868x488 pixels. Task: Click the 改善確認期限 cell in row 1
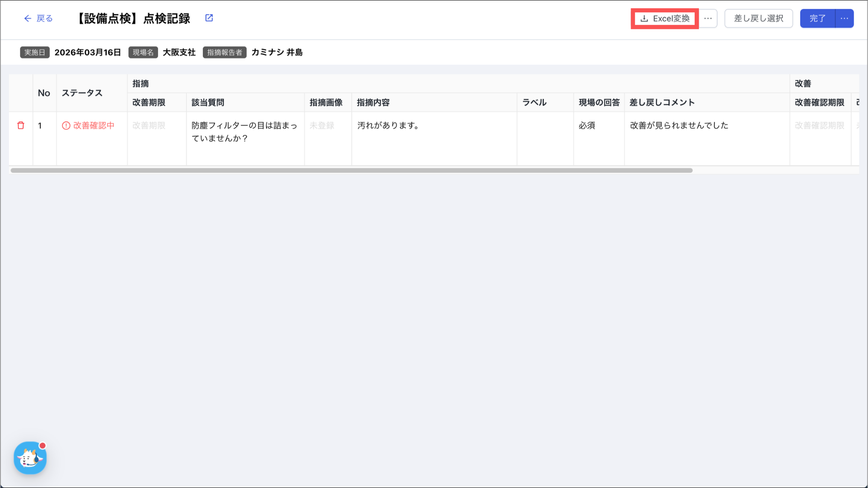(819, 125)
